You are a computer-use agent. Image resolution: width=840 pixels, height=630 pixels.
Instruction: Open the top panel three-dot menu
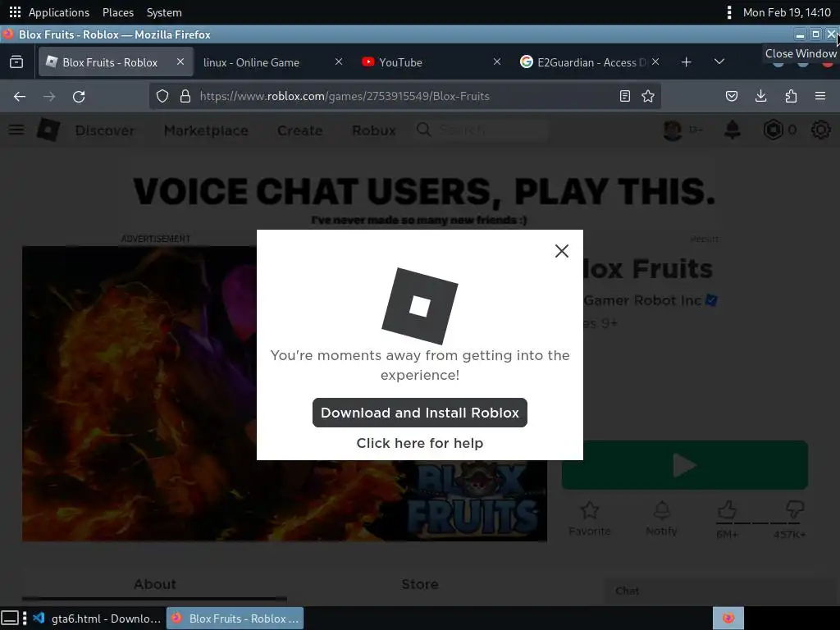[728, 12]
